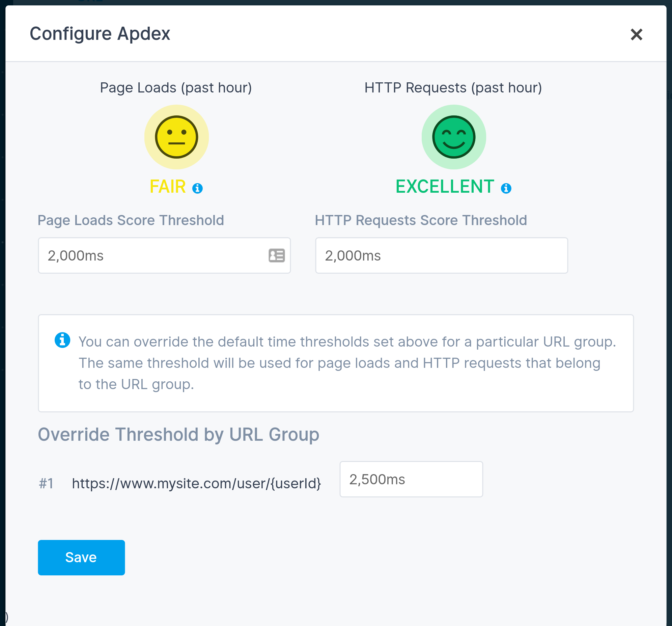This screenshot has height=626, width=672.
Task: Focus the 2,500ms URL group override field
Action: pos(411,479)
